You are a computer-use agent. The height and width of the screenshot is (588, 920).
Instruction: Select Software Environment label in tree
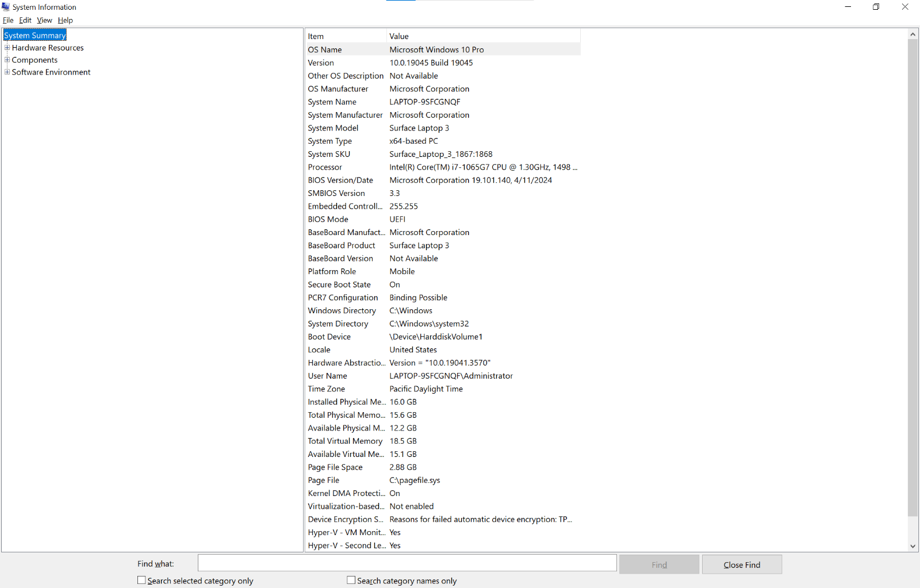pos(51,72)
